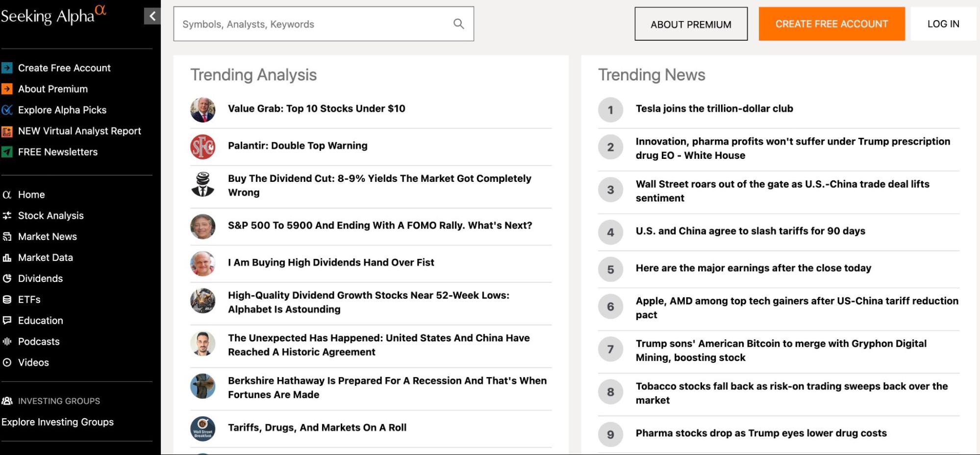
Task: Click author avatar beside Value Grab article
Action: point(202,109)
